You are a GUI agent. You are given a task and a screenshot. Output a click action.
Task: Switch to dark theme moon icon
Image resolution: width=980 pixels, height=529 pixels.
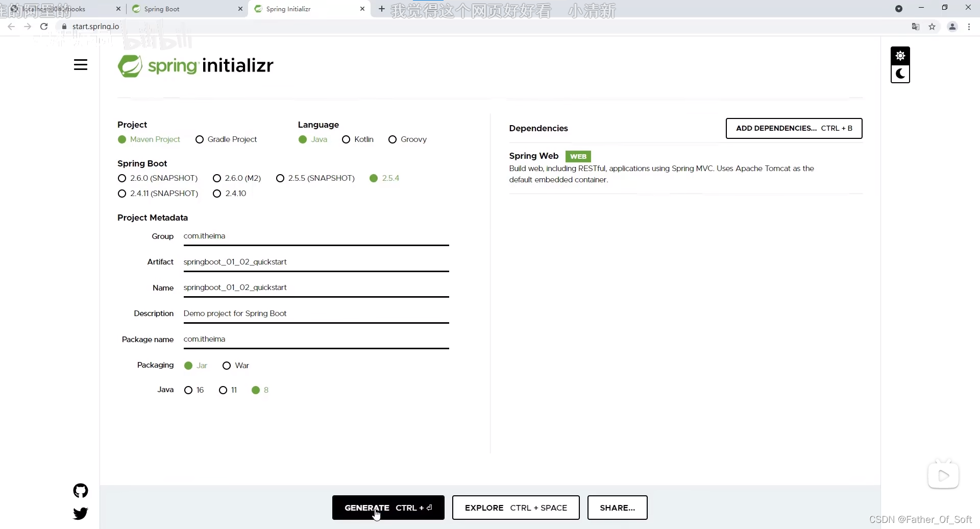(x=900, y=74)
